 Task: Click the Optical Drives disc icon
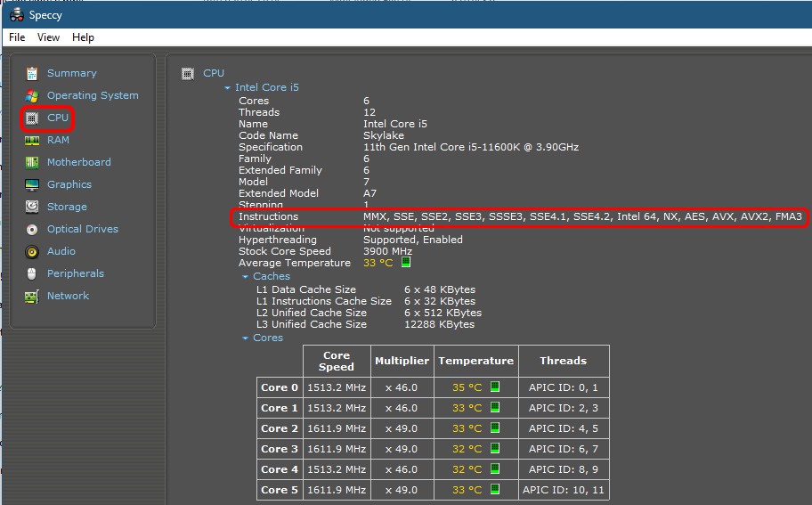[32, 230]
